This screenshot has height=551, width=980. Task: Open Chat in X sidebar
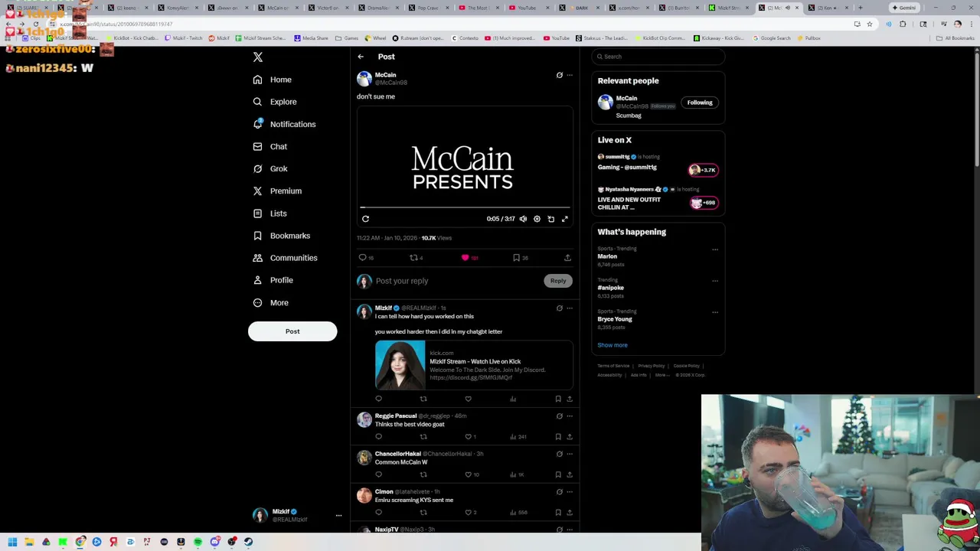click(x=270, y=146)
